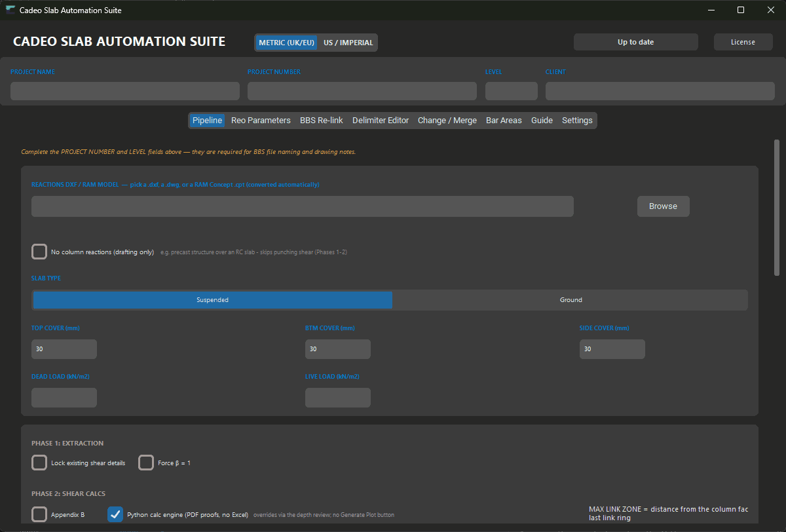786x532 pixels.
Task: Switch units to US / Imperial
Action: (x=347, y=43)
